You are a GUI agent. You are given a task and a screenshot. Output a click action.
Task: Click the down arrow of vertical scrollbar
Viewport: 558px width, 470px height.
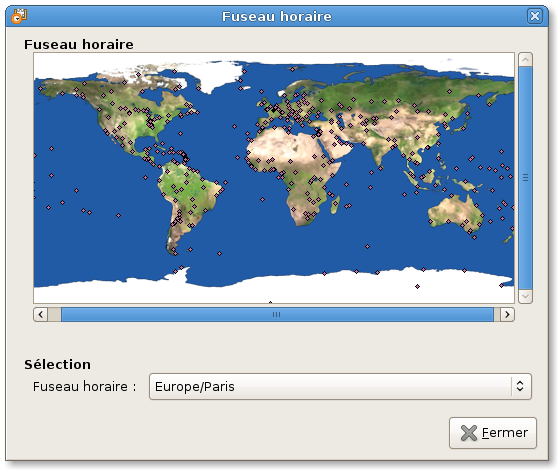tap(526, 296)
